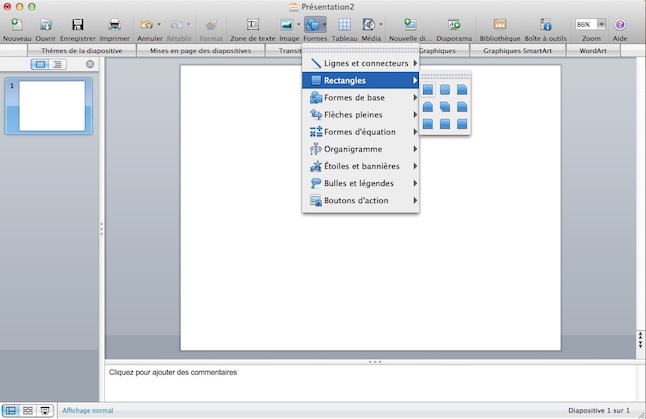The width and height of the screenshot is (646, 419).
Task: Switch to slide sorter view in the status bar
Action: [x=28, y=411]
